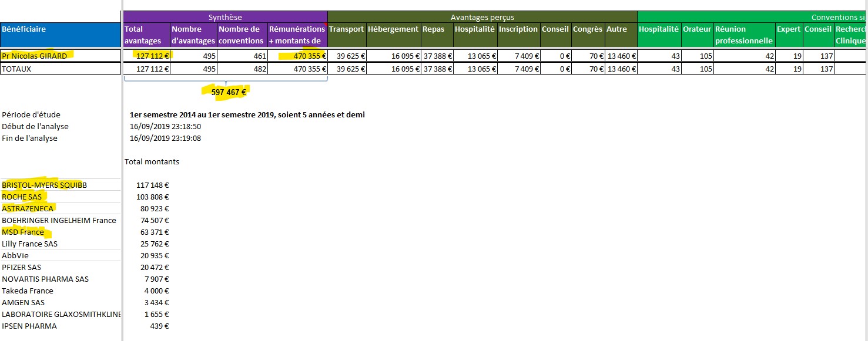Select the TOTAUX row label cell
The width and height of the screenshot is (868, 341).
(x=61, y=69)
